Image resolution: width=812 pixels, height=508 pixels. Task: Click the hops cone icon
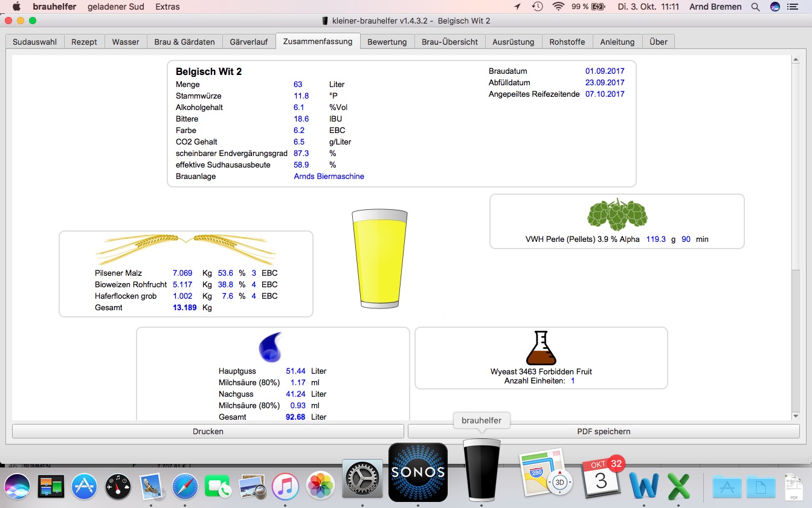tap(617, 215)
